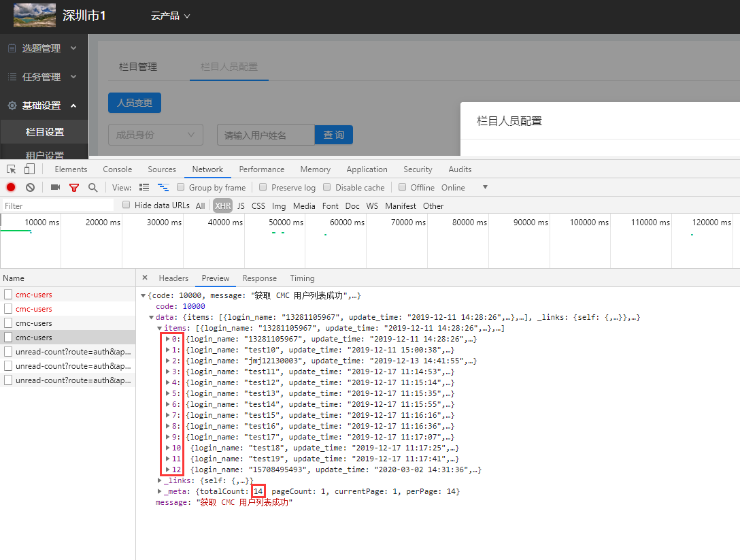Click the 人员变更 button

coord(135,103)
